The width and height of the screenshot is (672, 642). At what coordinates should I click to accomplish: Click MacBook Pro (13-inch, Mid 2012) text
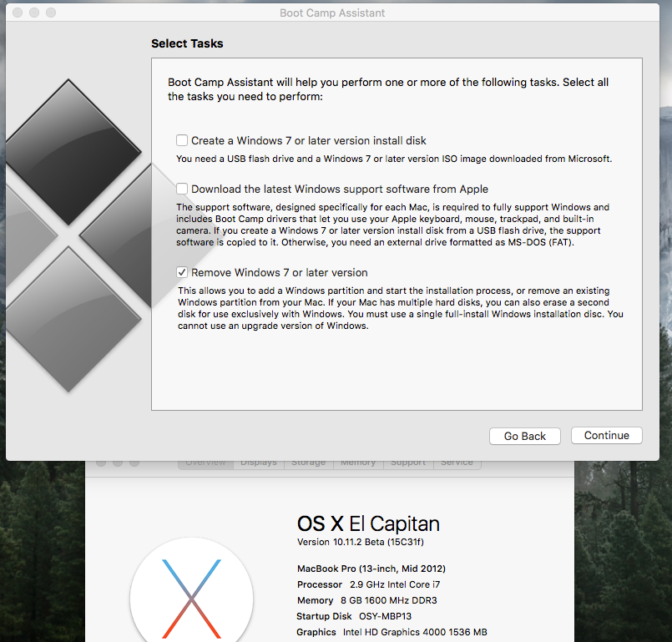click(371, 569)
